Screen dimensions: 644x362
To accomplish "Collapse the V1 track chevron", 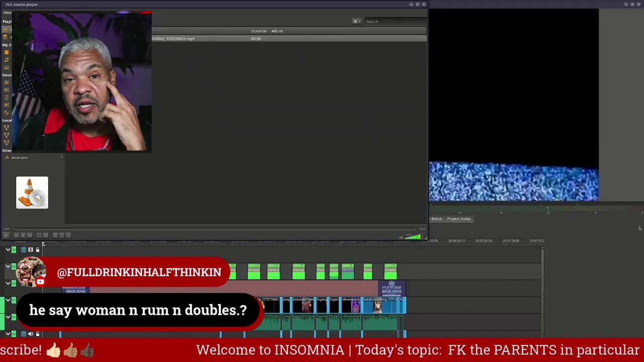I will [x=8, y=300].
